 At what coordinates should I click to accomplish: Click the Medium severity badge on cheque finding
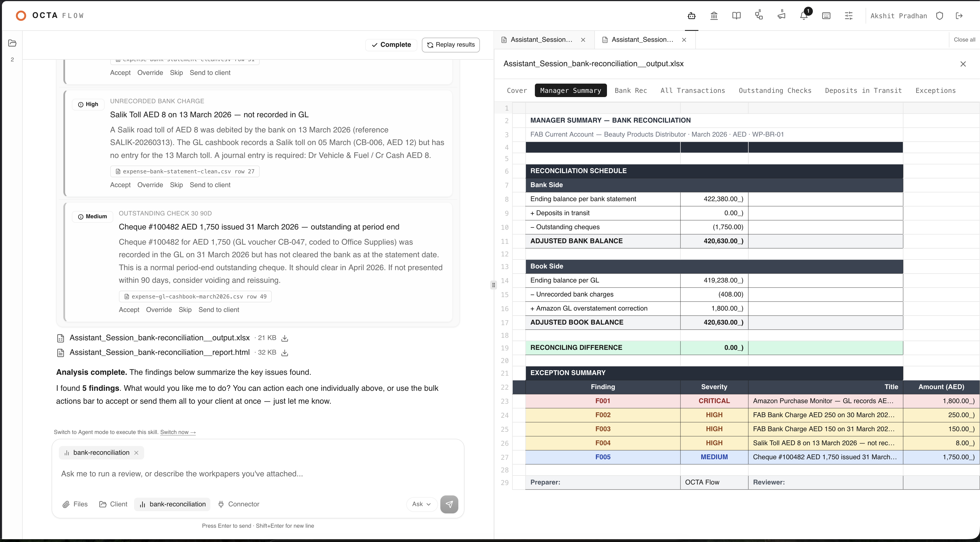(x=93, y=217)
